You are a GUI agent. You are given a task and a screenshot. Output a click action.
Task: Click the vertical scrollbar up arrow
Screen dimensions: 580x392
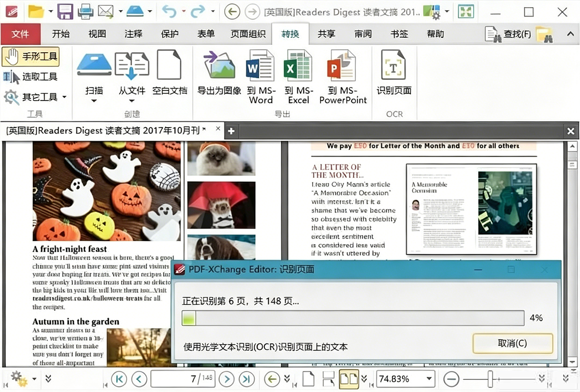coord(572,147)
